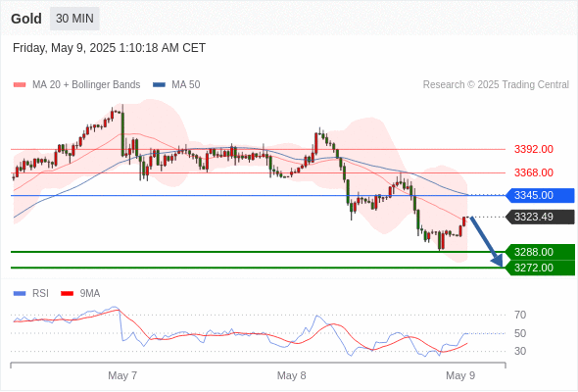Select the 3323.49 current price label
This screenshot has height=392, width=578.
(x=540, y=217)
